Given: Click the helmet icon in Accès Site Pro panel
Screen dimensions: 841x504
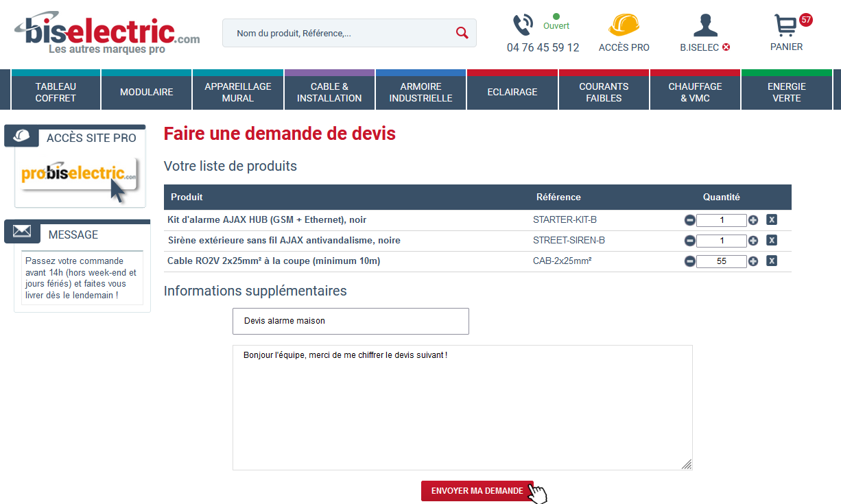Looking at the screenshot, I should click(22, 136).
